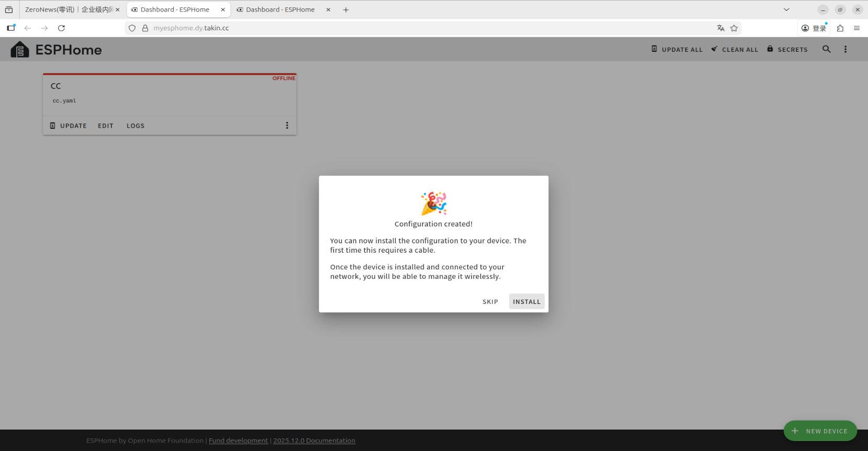Switch to the ZeroNews browser tab
868x451 pixels.
coord(68,9)
